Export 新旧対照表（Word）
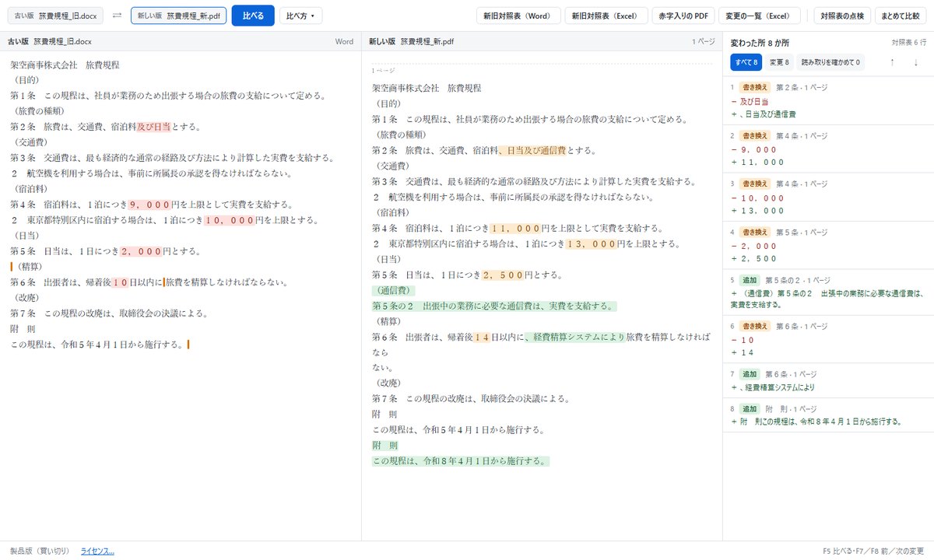Viewport: 934px width, 560px height. 517,16
